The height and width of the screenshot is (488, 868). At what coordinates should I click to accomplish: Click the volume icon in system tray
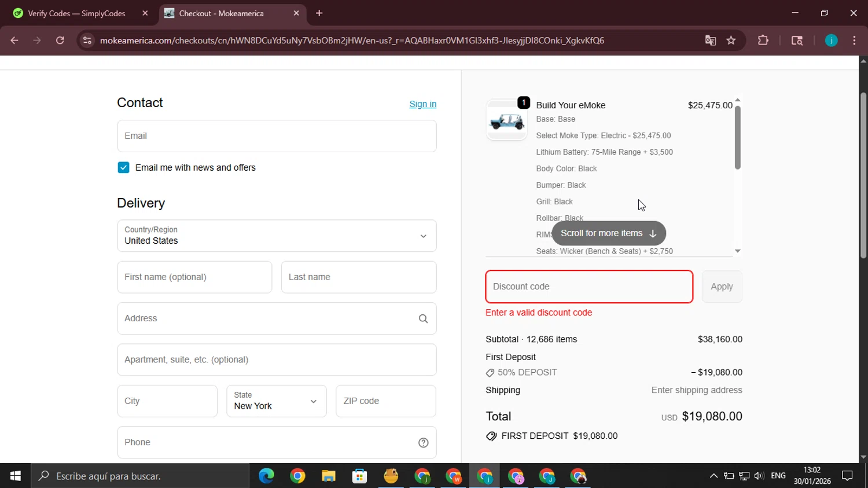(x=759, y=476)
